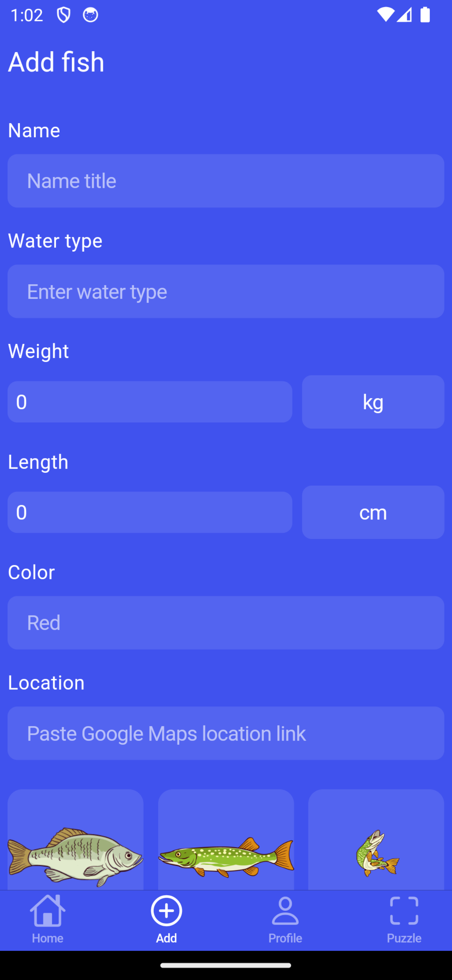Focus the Color field showing Red
The height and width of the screenshot is (980, 452).
[226, 623]
